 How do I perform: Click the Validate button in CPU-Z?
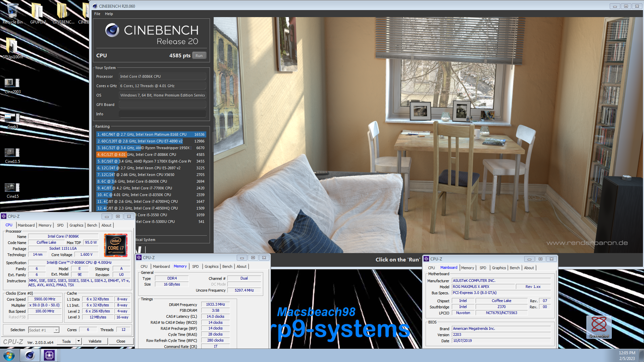pos(95,341)
